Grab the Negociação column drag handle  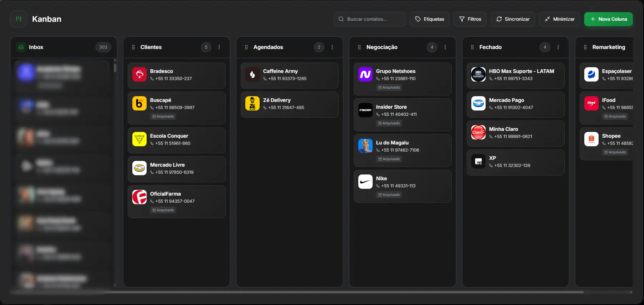359,47
